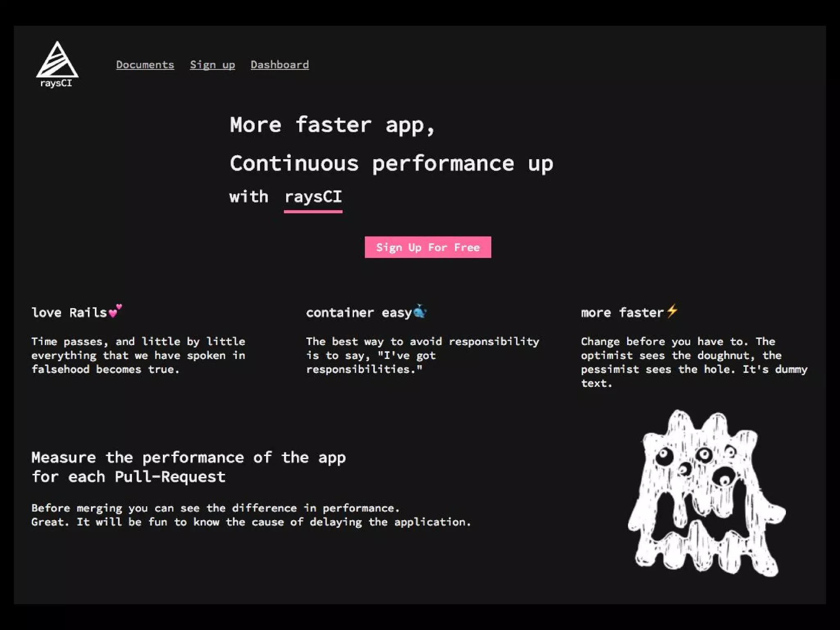Click the Continuous performance up headline
This screenshot has height=630, width=840.
tap(391, 164)
